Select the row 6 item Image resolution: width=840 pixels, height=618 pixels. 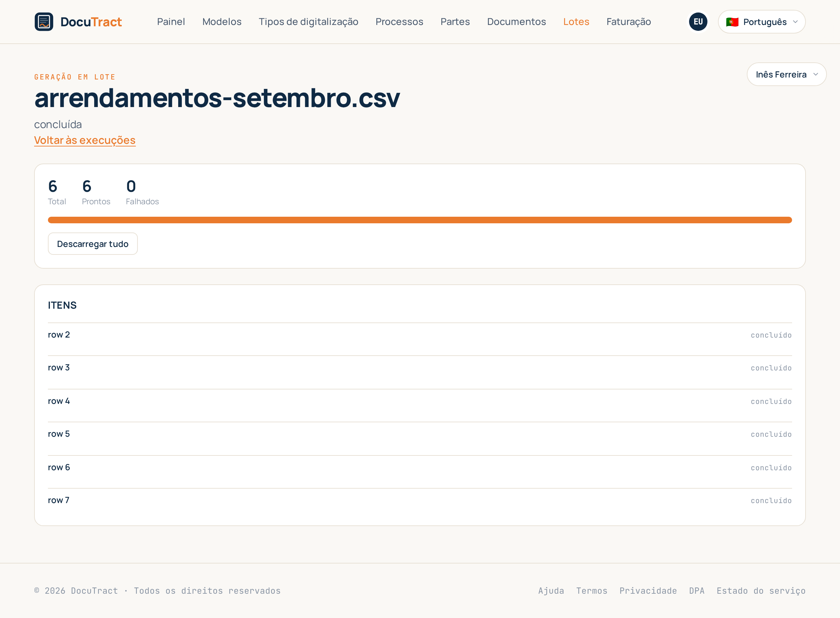(x=420, y=472)
